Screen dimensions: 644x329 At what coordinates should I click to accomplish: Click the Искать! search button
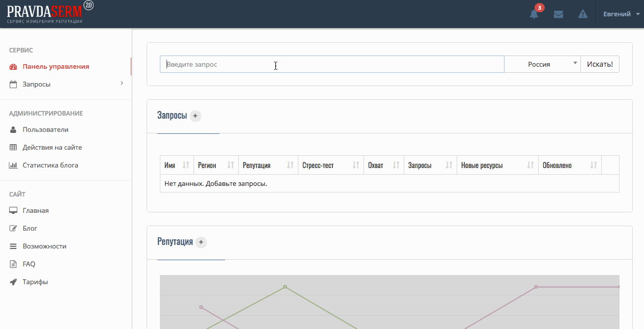click(x=600, y=64)
